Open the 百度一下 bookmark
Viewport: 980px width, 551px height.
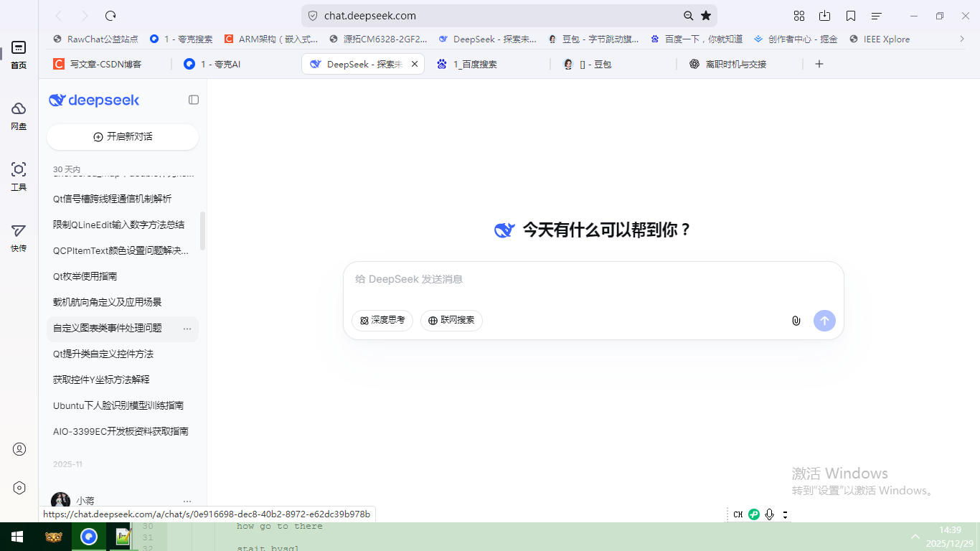tap(697, 39)
